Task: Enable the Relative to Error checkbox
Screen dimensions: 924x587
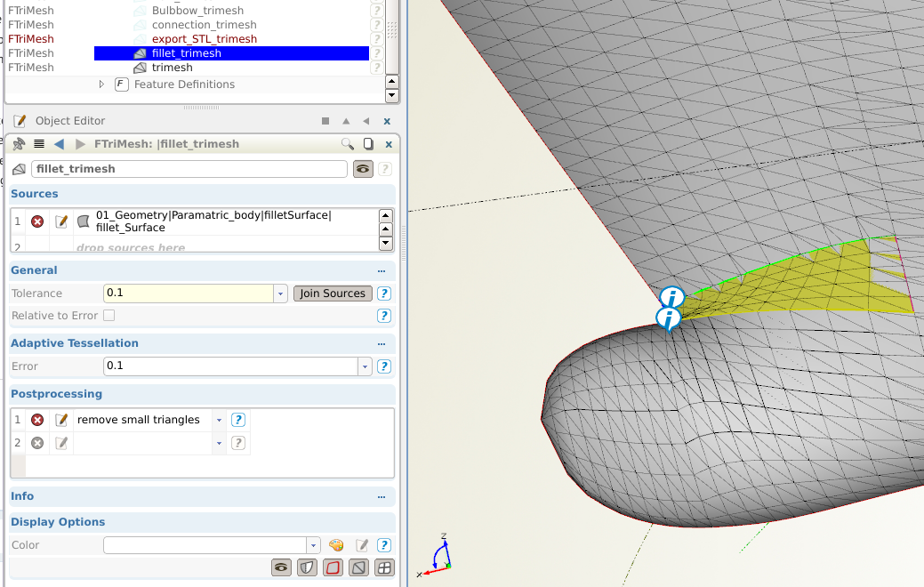Action: tap(108, 315)
